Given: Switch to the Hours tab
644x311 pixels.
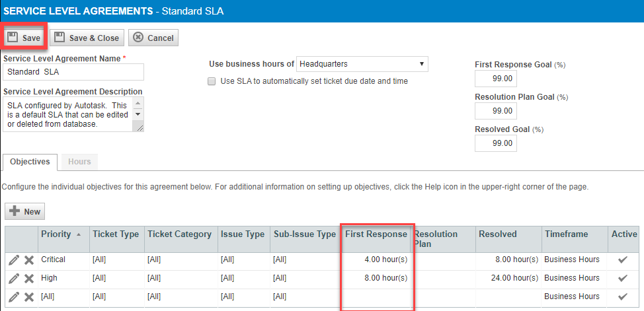Looking at the screenshot, I should pos(79,162).
